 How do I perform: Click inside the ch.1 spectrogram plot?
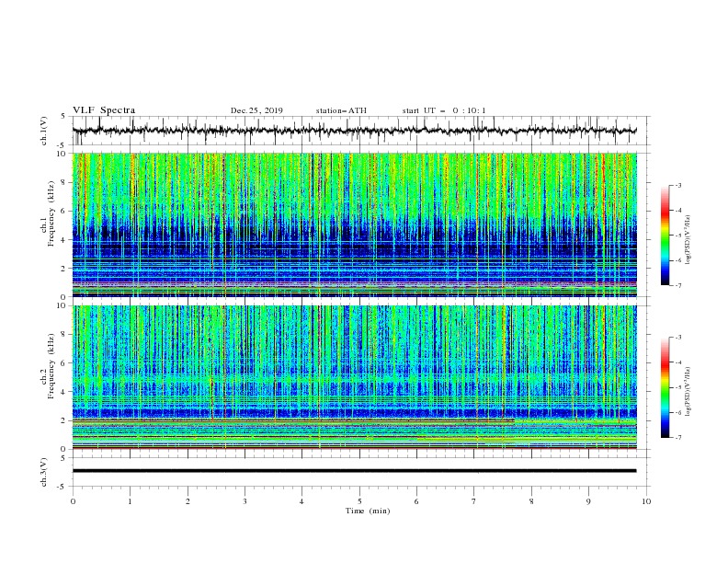pos(354,224)
